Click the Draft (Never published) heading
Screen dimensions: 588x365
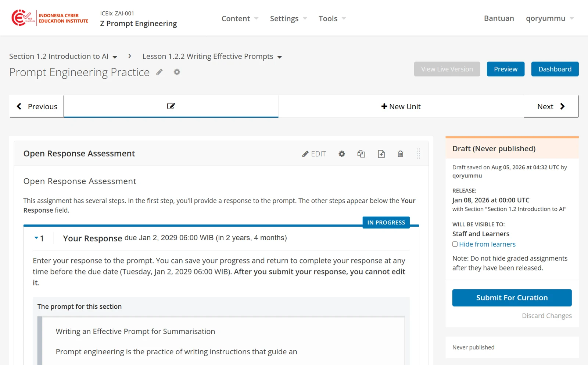pos(494,149)
